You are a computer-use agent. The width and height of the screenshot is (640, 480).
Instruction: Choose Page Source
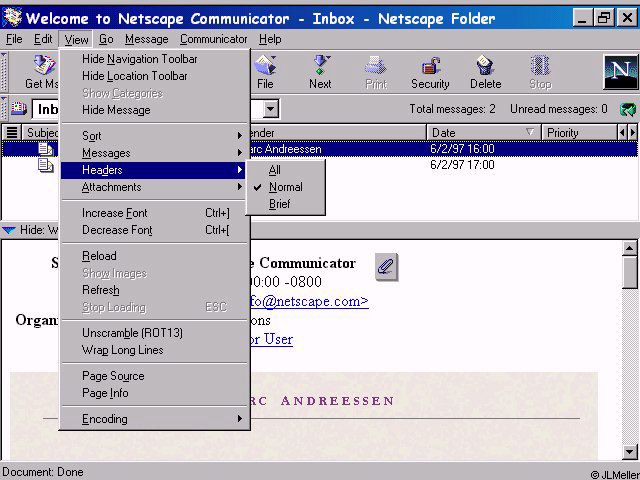[155, 376]
